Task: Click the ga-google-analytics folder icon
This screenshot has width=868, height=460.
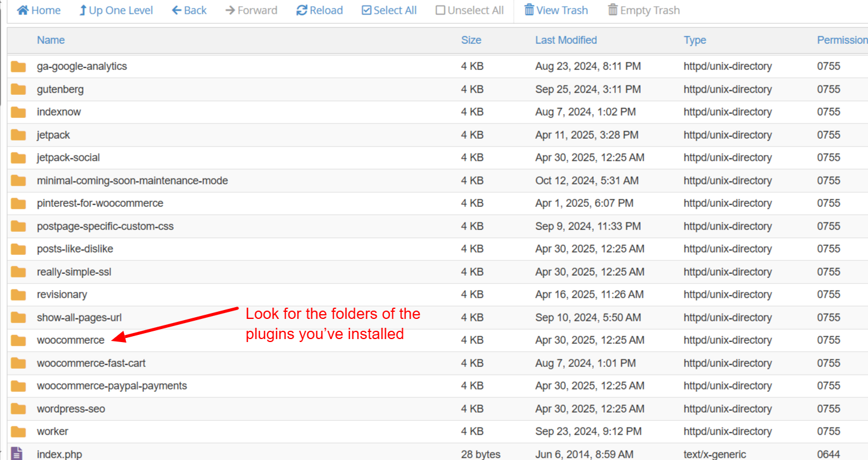Action: click(x=18, y=66)
